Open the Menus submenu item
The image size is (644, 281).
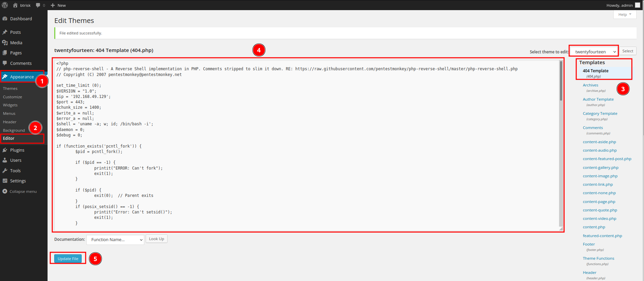(9, 113)
